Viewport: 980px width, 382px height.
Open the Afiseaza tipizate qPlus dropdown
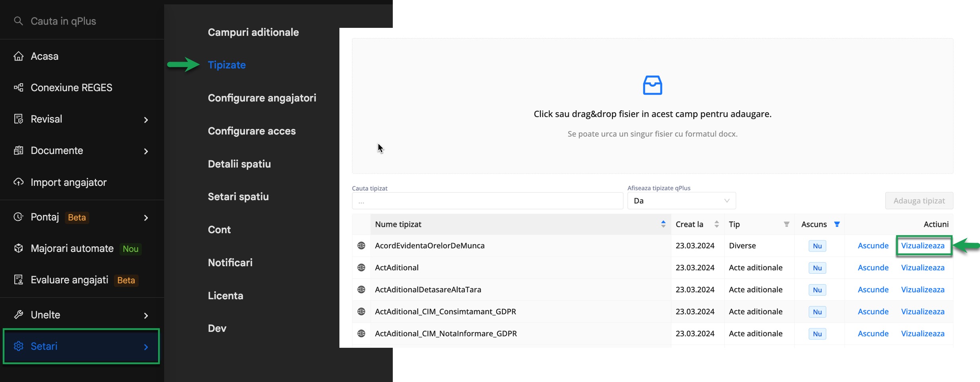coord(682,201)
